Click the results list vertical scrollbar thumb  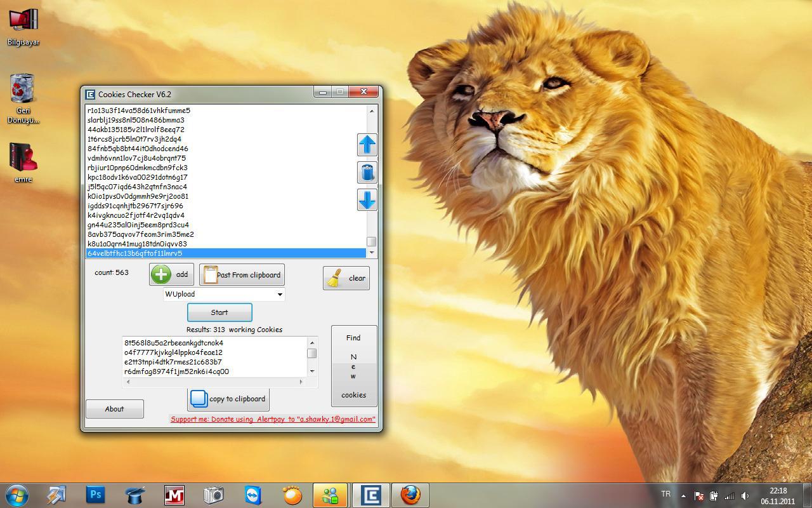tap(312, 353)
